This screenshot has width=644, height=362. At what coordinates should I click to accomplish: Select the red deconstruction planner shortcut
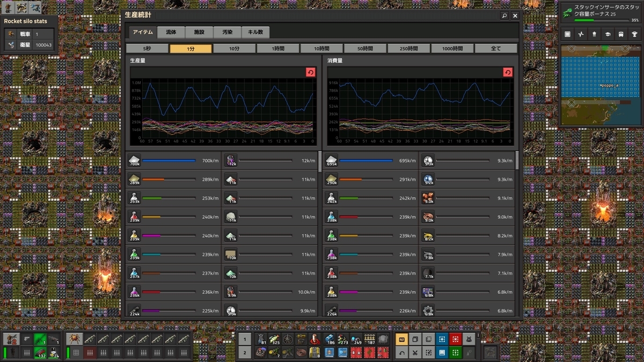(x=455, y=339)
